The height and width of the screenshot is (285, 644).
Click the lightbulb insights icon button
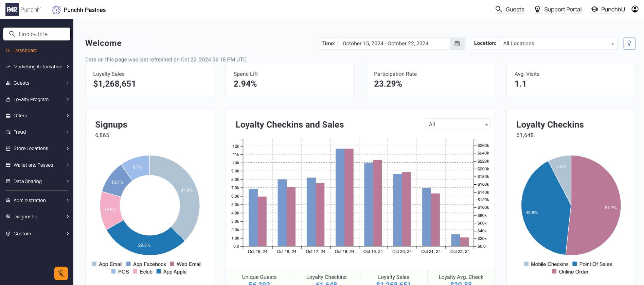[629, 44]
